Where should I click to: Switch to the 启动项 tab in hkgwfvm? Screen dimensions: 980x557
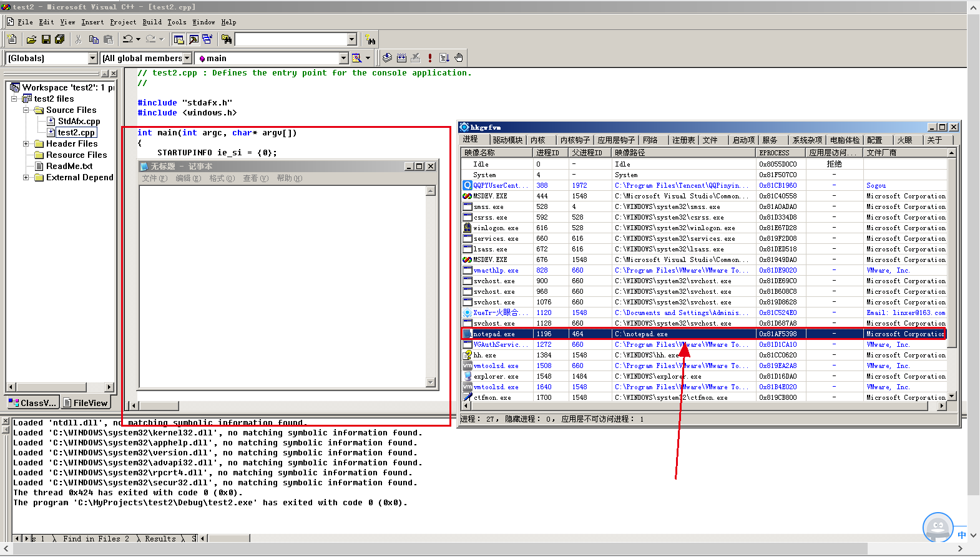coord(743,140)
